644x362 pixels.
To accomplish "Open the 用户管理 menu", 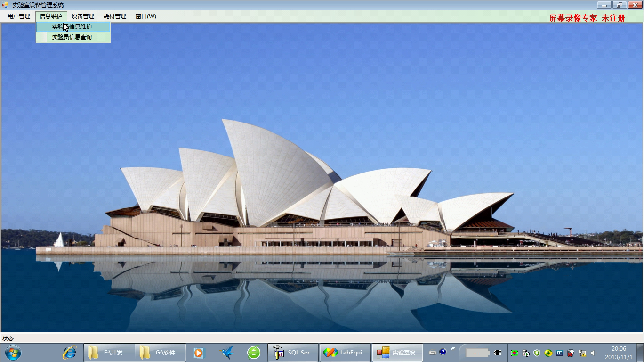I will pos(19,16).
